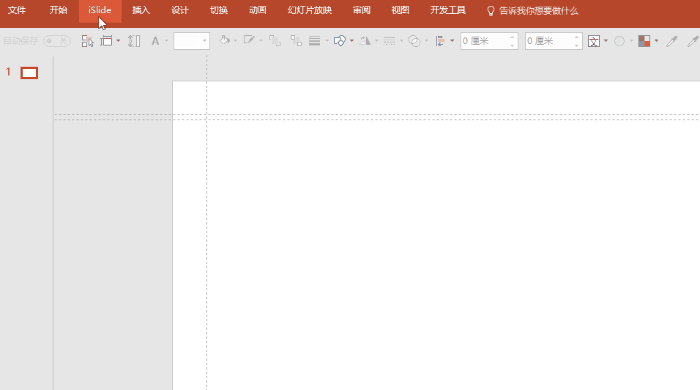
Task: Expand the shape outline dropdown arrow
Action: coord(261,41)
